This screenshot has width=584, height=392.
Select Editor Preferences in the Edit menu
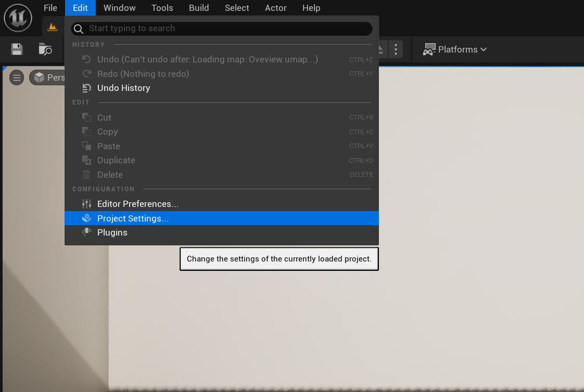[137, 204]
